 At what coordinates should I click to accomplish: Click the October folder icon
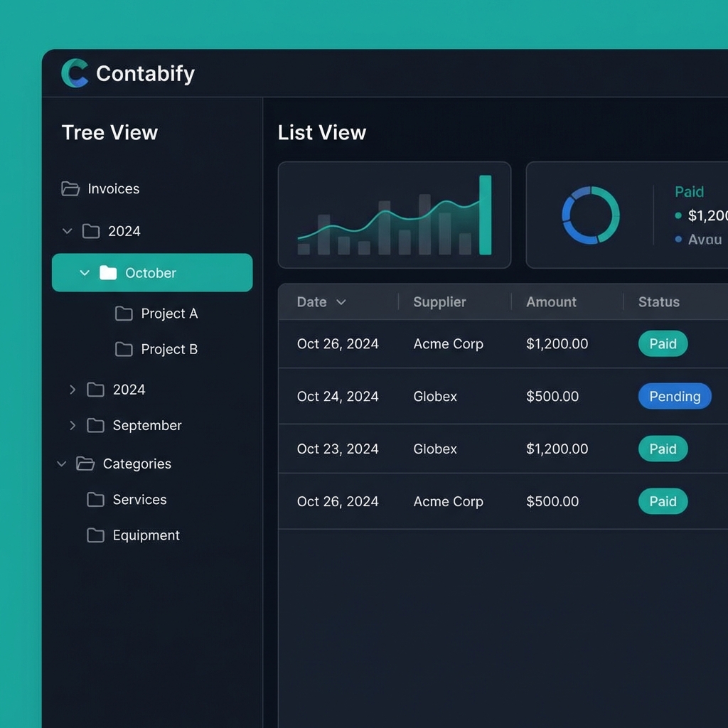tap(107, 272)
